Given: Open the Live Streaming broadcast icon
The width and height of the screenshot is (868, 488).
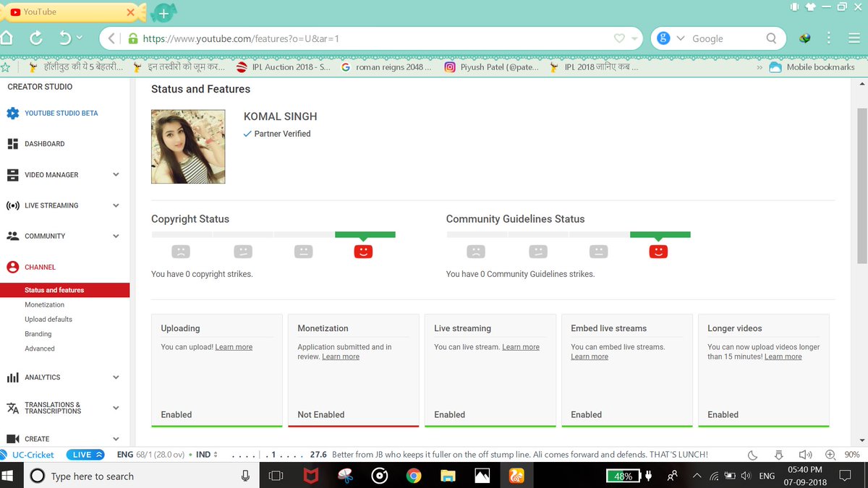Looking at the screenshot, I should 12,205.
